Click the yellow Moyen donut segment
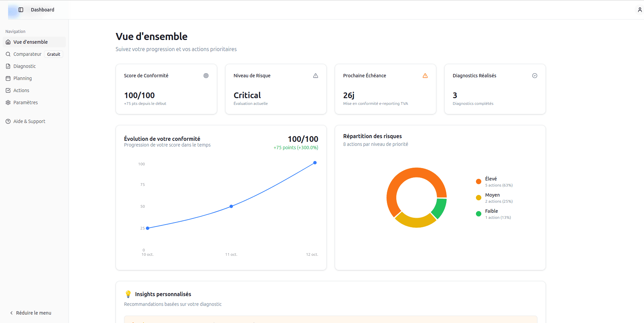Viewport: 644px width, 323px height. point(415,221)
